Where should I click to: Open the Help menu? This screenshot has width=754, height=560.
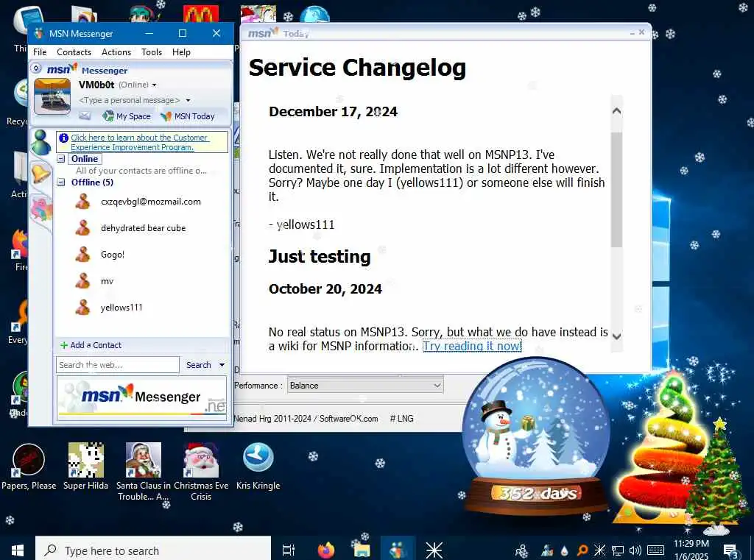click(x=181, y=52)
